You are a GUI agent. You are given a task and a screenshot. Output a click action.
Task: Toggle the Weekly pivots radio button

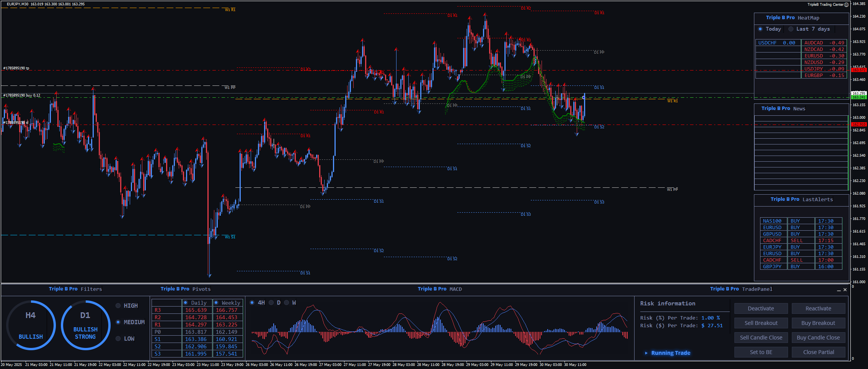coord(216,303)
